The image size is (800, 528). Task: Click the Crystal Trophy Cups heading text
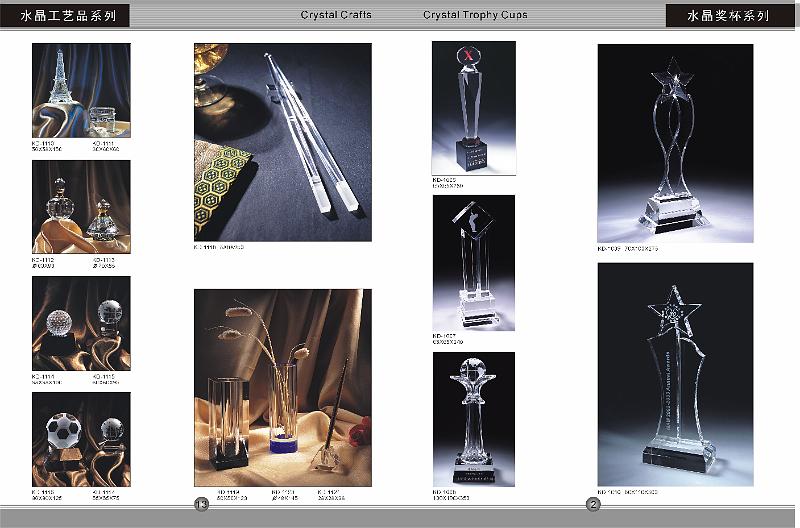[x=475, y=15]
